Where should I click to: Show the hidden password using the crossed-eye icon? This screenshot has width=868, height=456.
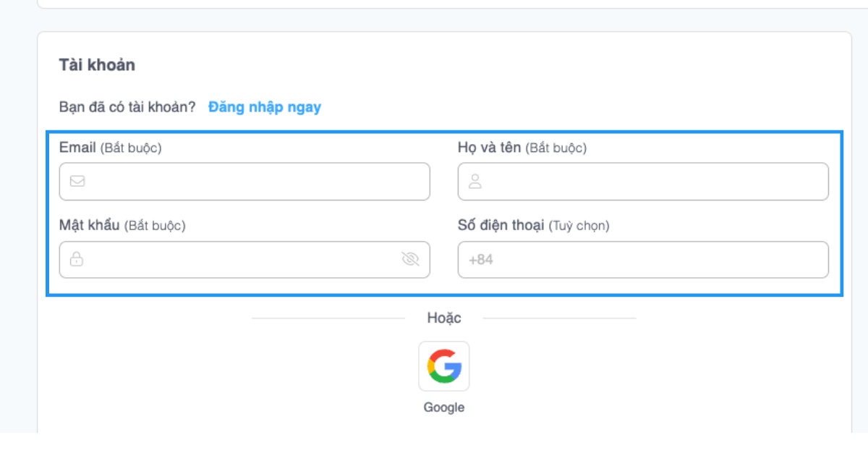click(x=409, y=259)
